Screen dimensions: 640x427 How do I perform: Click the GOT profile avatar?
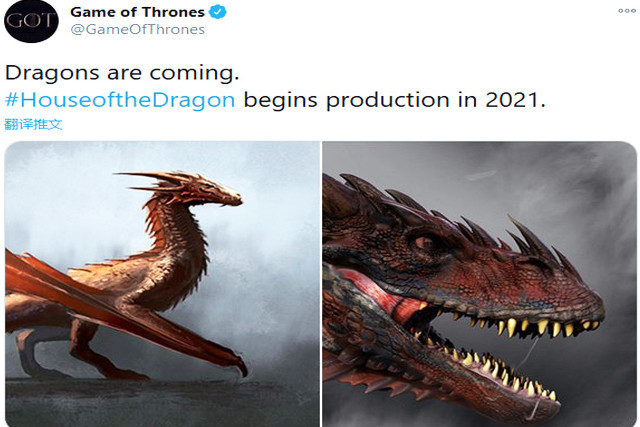coord(31,20)
